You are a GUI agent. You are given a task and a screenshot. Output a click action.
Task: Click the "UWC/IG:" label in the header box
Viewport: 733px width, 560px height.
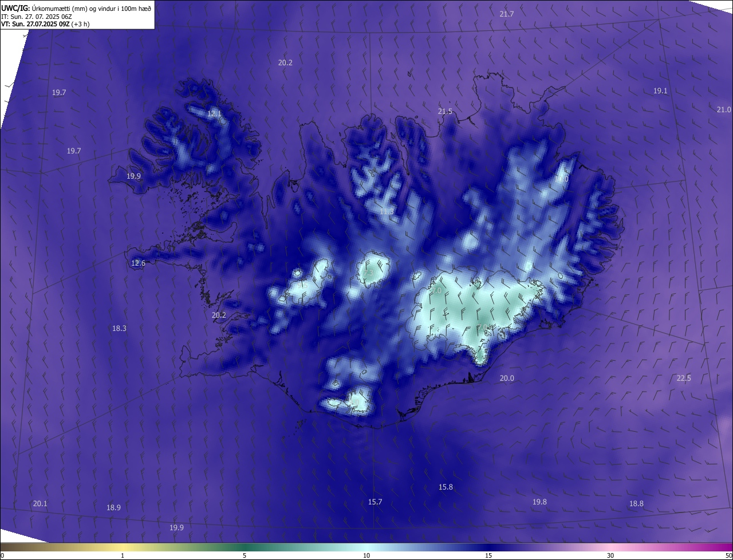[15, 8]
